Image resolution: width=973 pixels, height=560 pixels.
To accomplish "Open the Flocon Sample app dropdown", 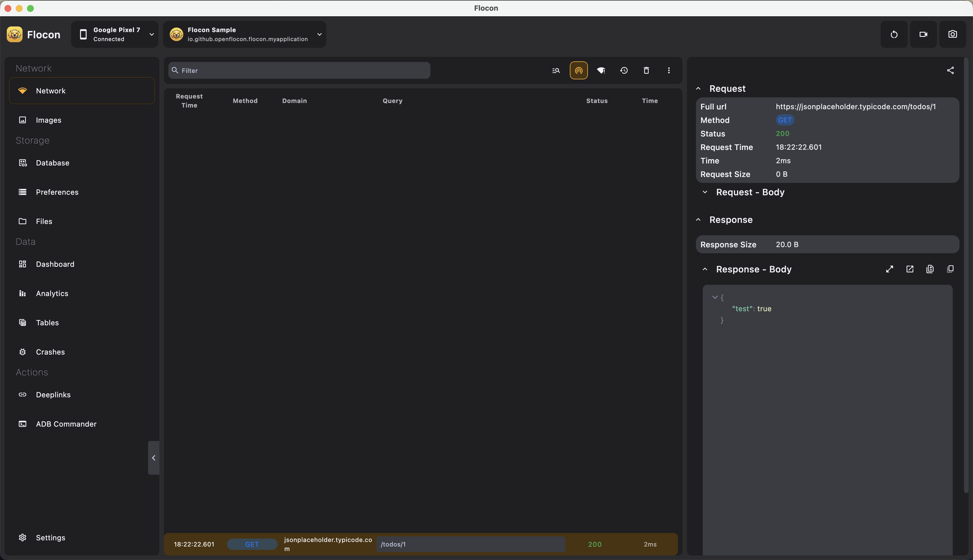I will [245, 34].
